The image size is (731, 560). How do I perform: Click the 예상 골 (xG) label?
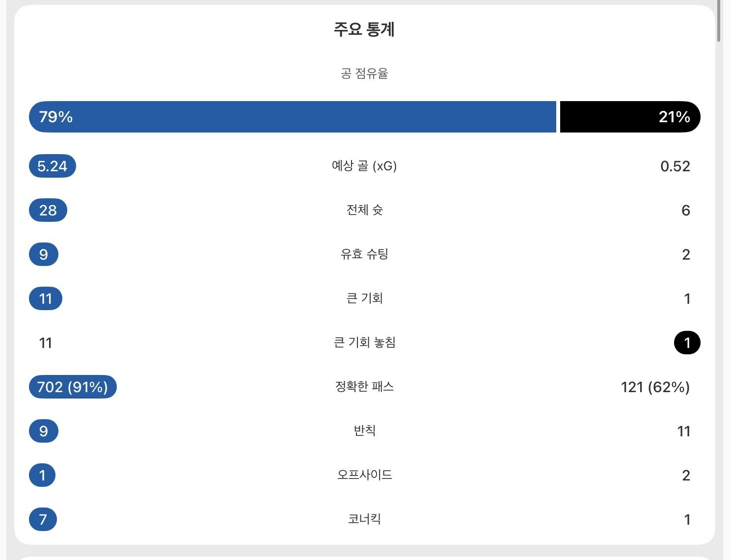click(x=364, y=166)
